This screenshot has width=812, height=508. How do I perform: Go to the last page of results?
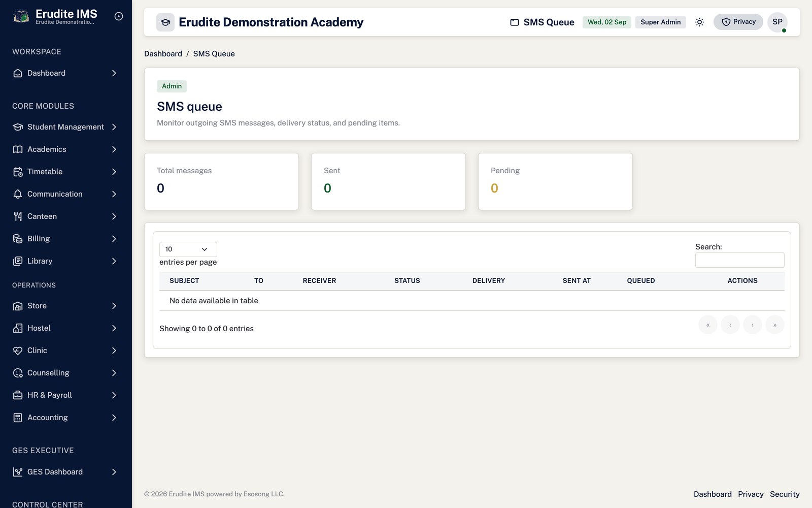[775, 325]
